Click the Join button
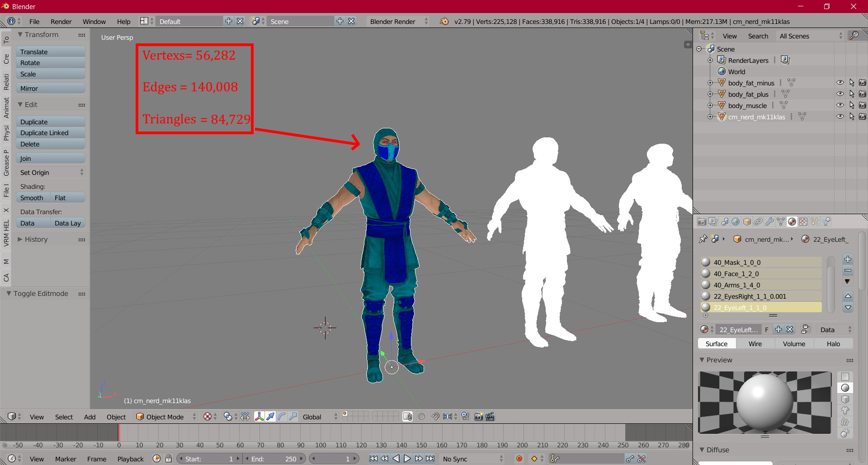Screen dimensions: 868x465 (51, 158)
